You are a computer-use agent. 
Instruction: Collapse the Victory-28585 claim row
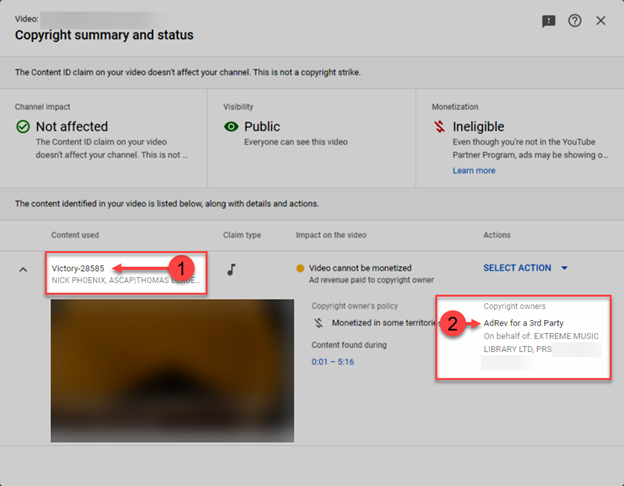click(x=24, y=269)
